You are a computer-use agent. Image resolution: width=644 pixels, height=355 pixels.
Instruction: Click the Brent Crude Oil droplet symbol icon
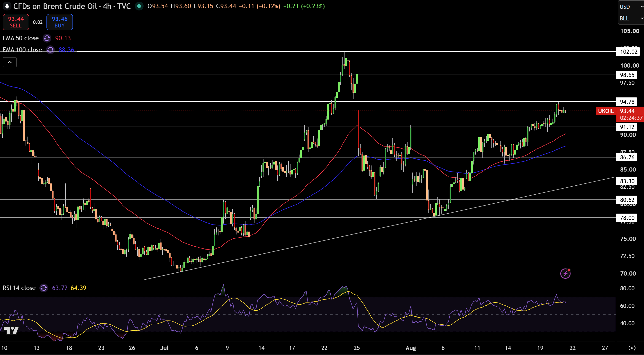click(7, 6)
